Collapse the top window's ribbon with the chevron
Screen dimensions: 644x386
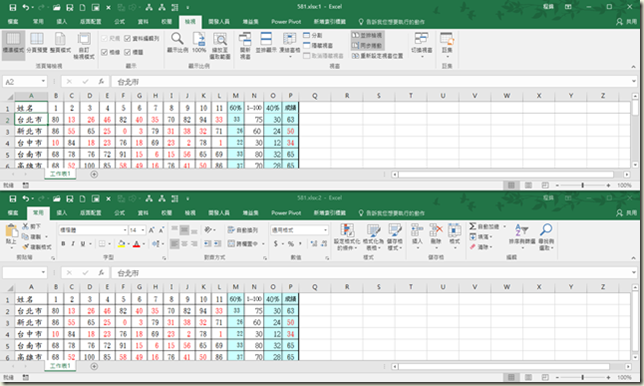point(633,67)
